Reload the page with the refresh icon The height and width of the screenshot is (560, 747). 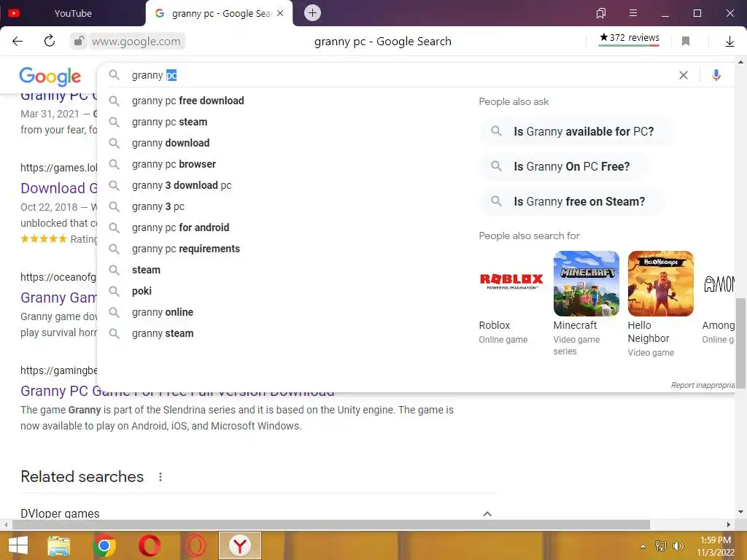[x=49, y=41]
